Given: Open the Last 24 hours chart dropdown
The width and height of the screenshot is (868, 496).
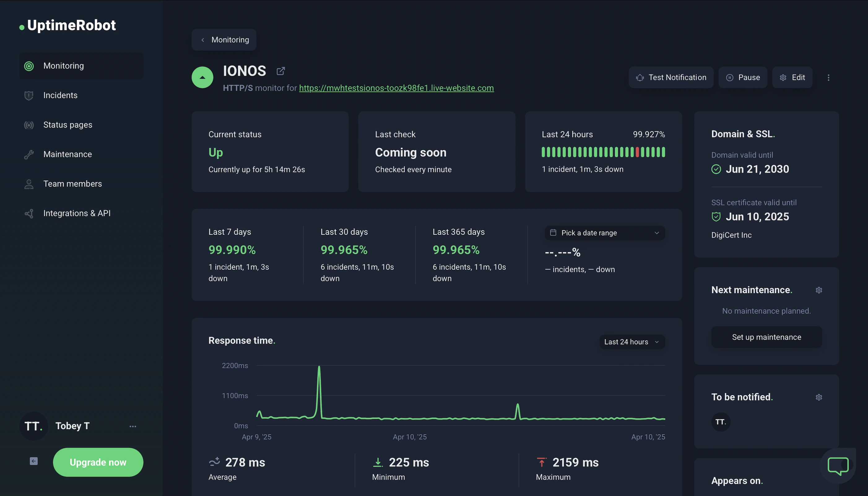Looking at the screenshot, I should (x=632, y=342).
